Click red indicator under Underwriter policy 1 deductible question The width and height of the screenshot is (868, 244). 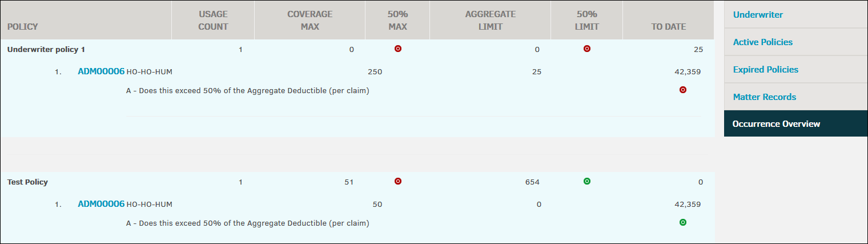(682, 90)
